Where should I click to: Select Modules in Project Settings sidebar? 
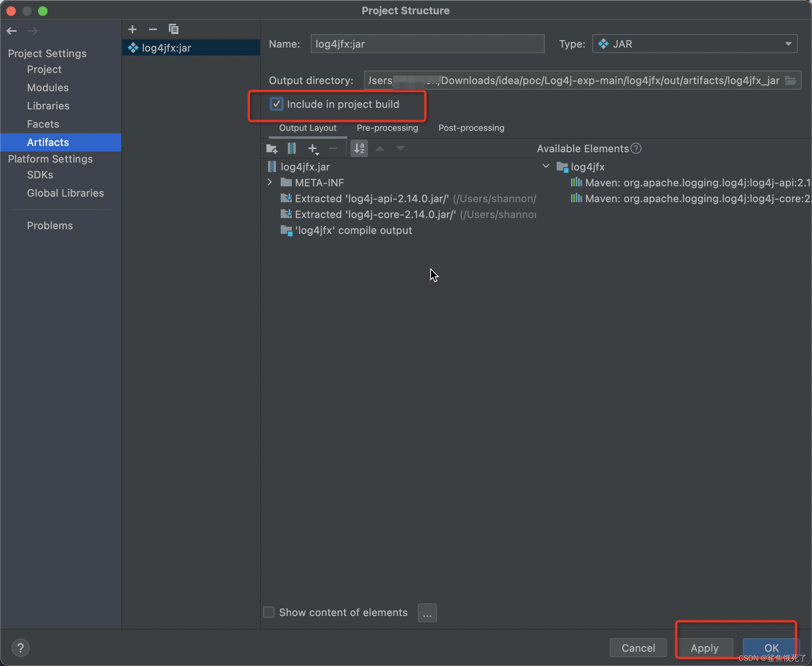point(48,88)
